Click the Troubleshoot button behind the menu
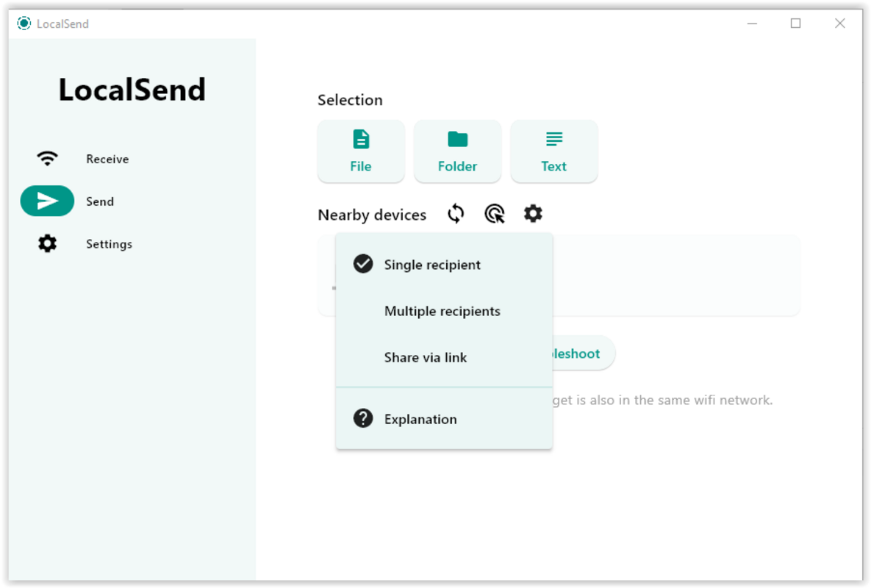This screenshot has height=588, width=871. tap(582, 353)
